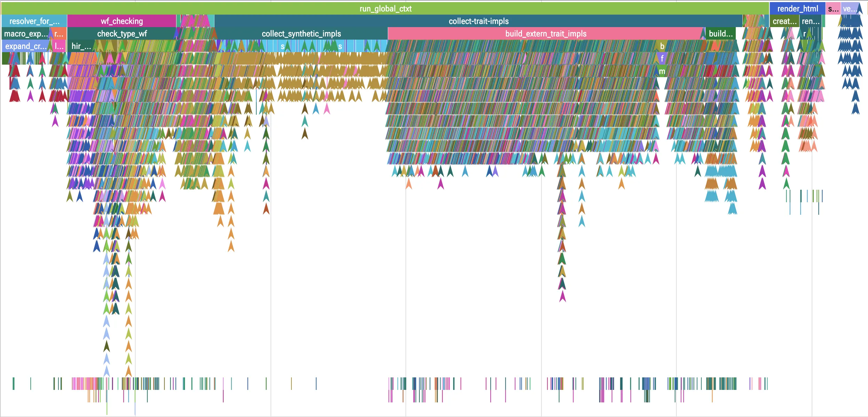Click the ren... block under render_html
Image resolution: width=868 pixels, height=417 pixels.
tap(811, 21)
